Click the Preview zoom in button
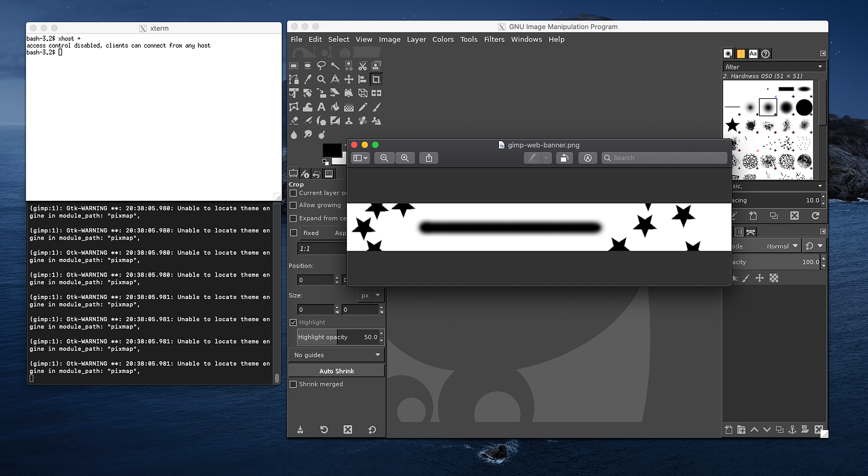The height and width of the screenshot is (476, 868). [x=405, y=158]
